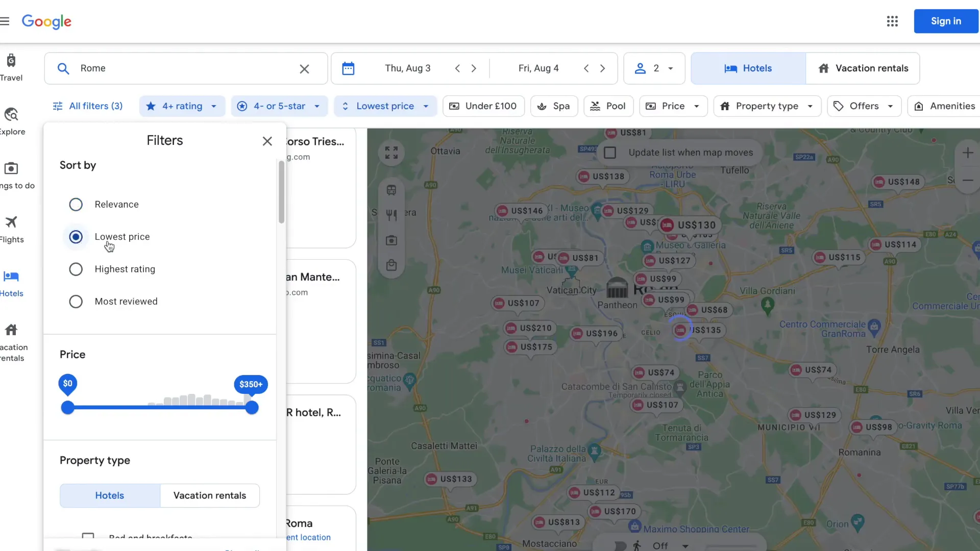Viewport: 980px width, 551px height.
Task: Show restaurants on the map
Action: click(391, 215)
